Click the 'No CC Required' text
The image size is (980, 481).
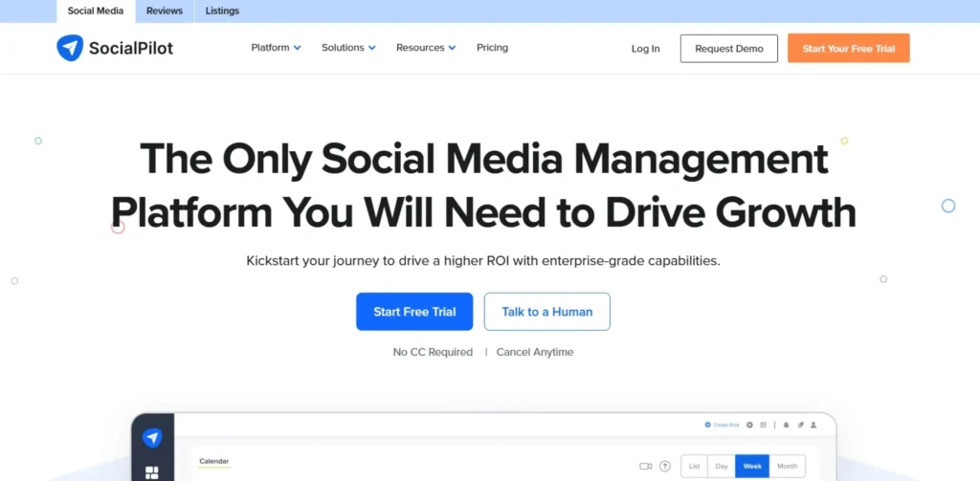(433, 352)
